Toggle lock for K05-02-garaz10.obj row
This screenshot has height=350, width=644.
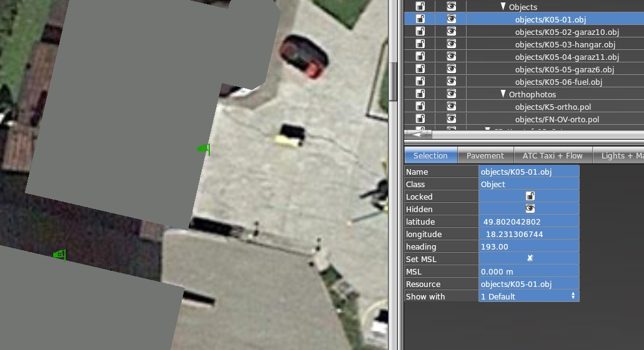(x=420, y=32)
